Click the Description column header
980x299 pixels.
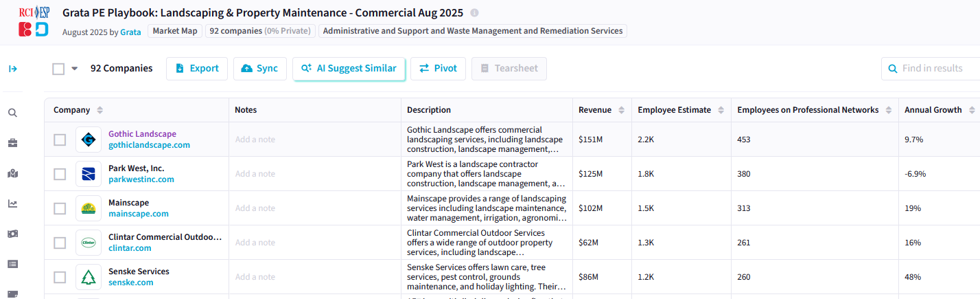point(429,110)
